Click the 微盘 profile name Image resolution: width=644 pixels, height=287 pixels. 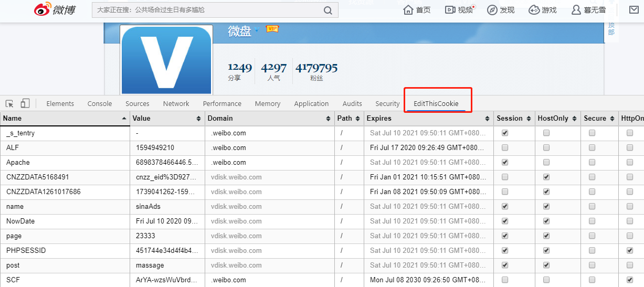point(239,31)
